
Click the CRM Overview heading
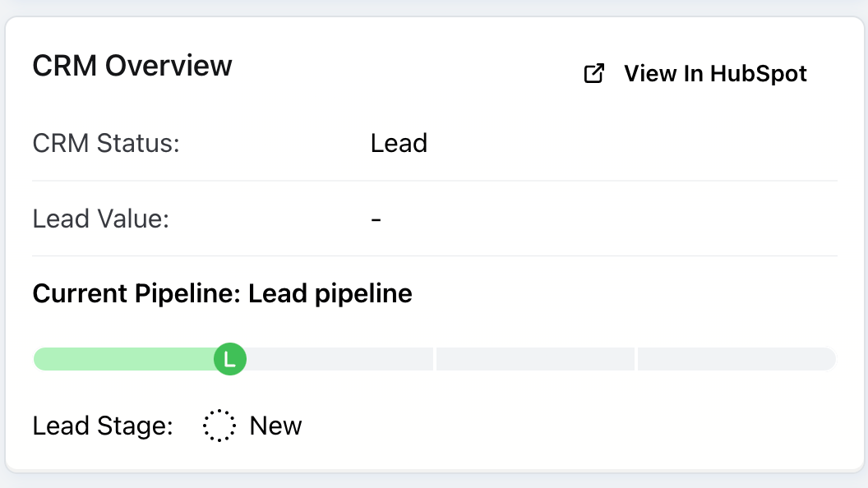[x=132, y=66]
